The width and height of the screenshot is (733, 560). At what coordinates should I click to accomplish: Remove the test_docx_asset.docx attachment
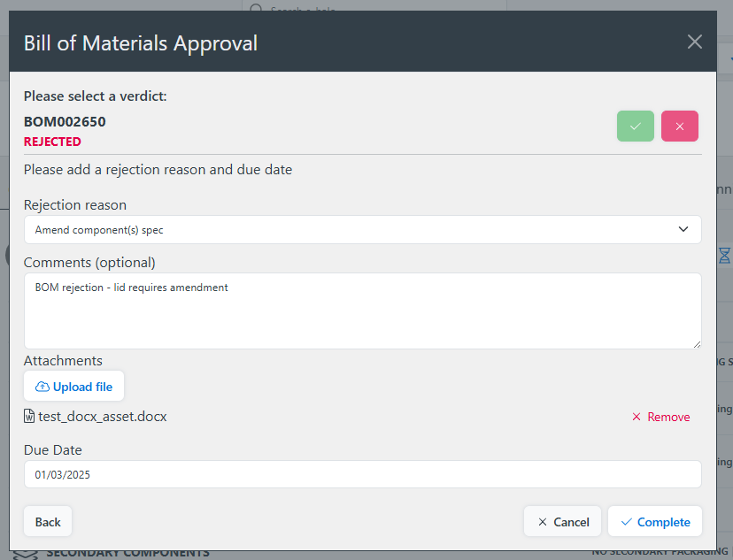point(661,416)
